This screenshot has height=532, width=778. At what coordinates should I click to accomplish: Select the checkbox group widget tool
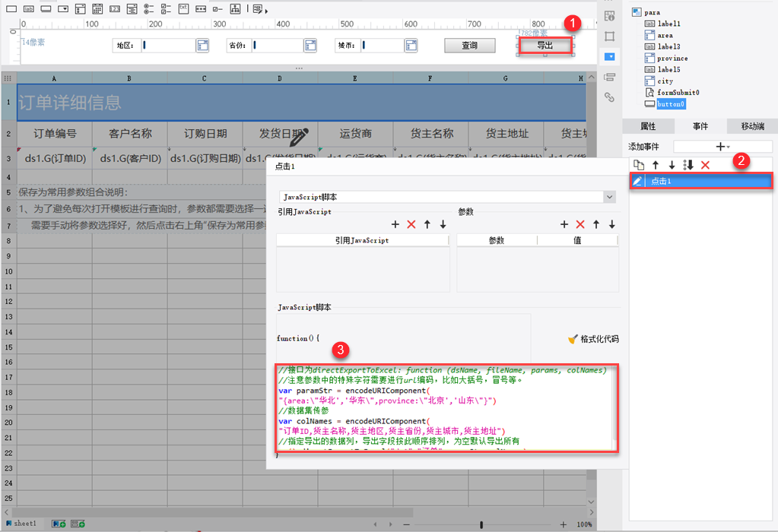click(x=167, y=9)
